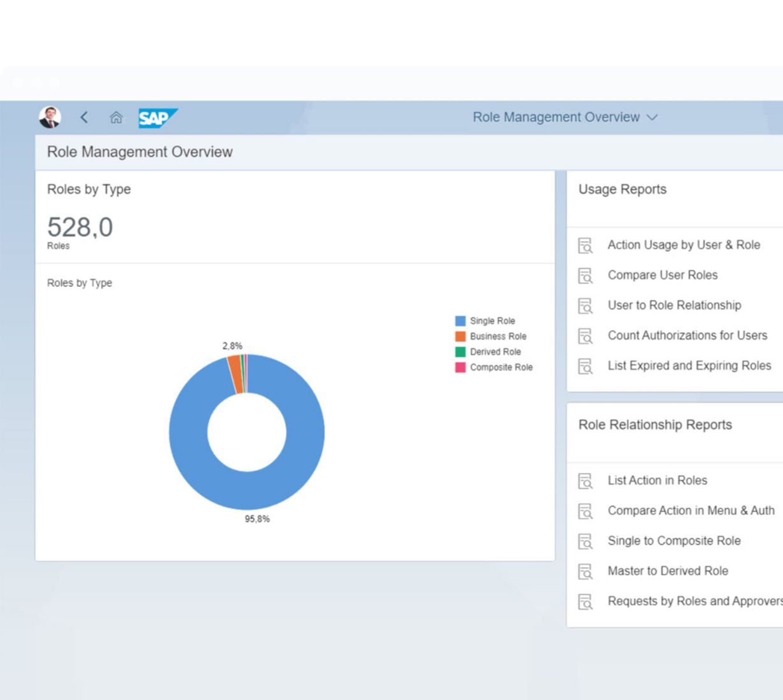Click report icon next to Single to Composite Role
Image resolution: width=783 pixels, height=700 pixels.
coord(585,542)
